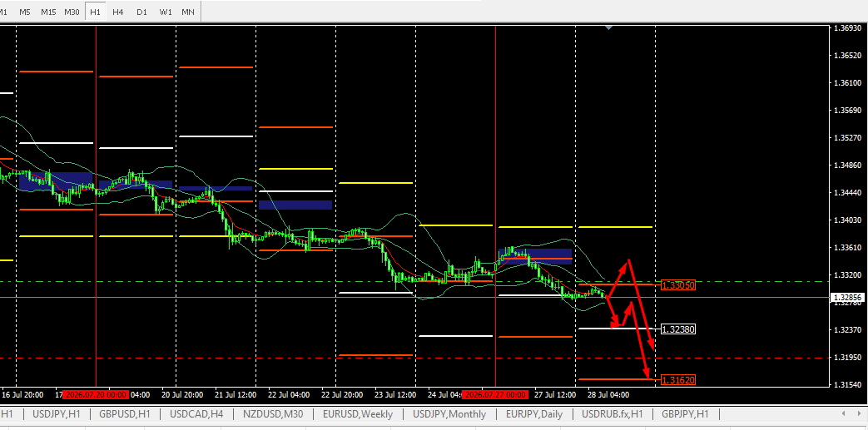Click the current price 1.32856 label
The image size is (868, 430).
847,297
